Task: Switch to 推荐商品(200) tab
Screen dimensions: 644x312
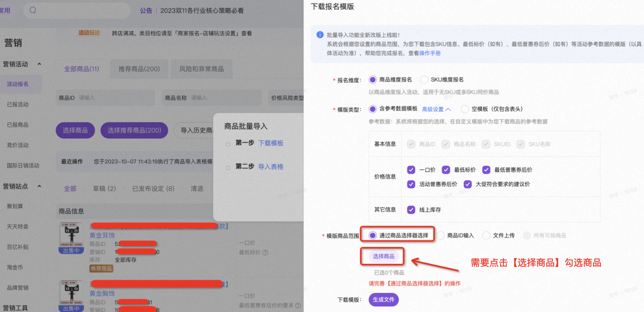Action: click(139, 69)
